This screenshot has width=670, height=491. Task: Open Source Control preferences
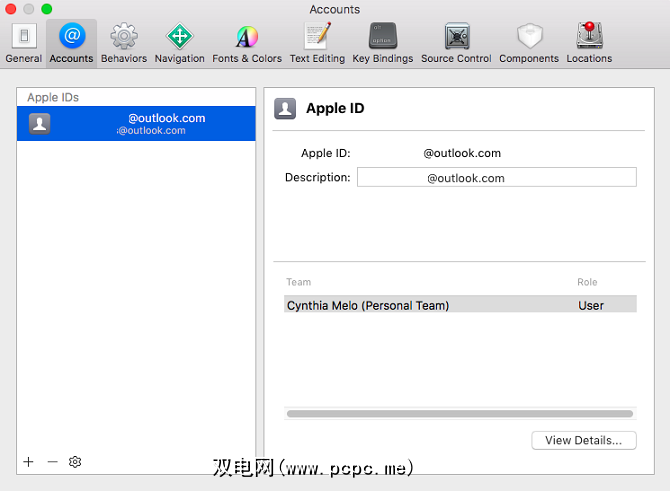tap(456, 43)
